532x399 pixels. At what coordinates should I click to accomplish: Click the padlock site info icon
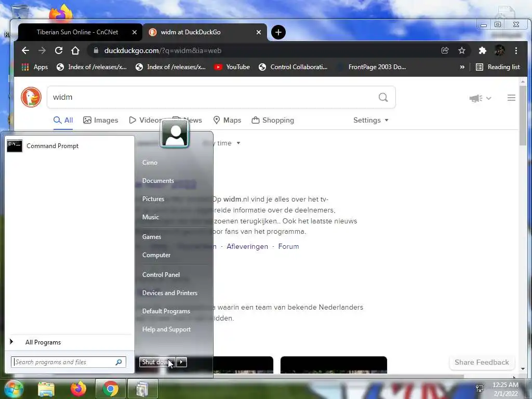click(96, 50)
